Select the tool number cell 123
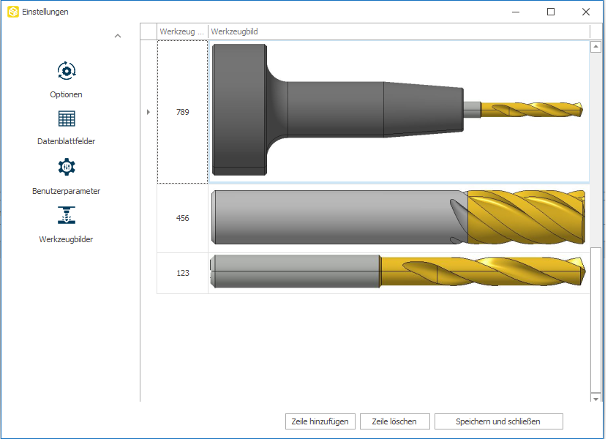Viewport: 606px width, 440px height. (x=182, y=272)
